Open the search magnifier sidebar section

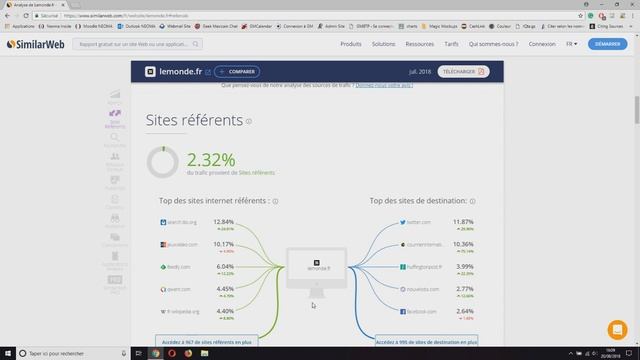coord(115,140)
